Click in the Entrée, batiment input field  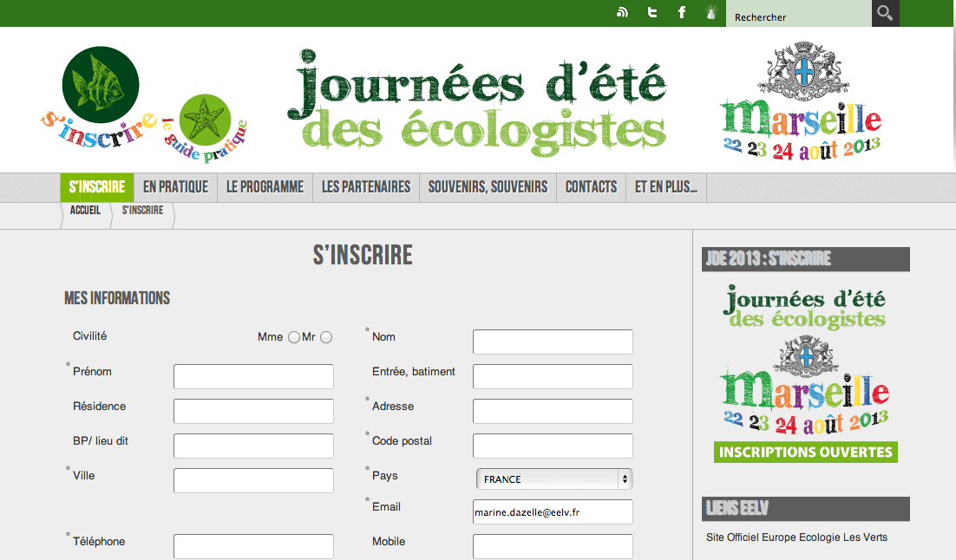tap(553, 376)
